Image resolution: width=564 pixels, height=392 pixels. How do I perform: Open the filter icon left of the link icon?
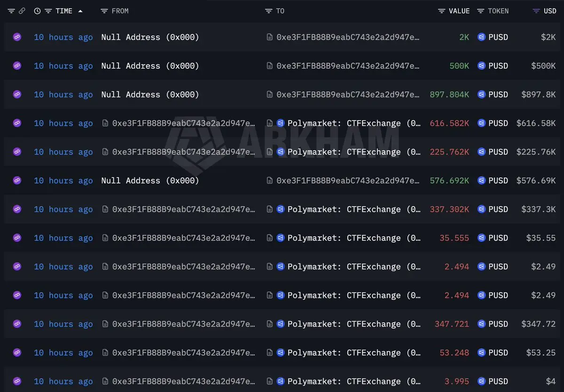(x=11, y=11)
